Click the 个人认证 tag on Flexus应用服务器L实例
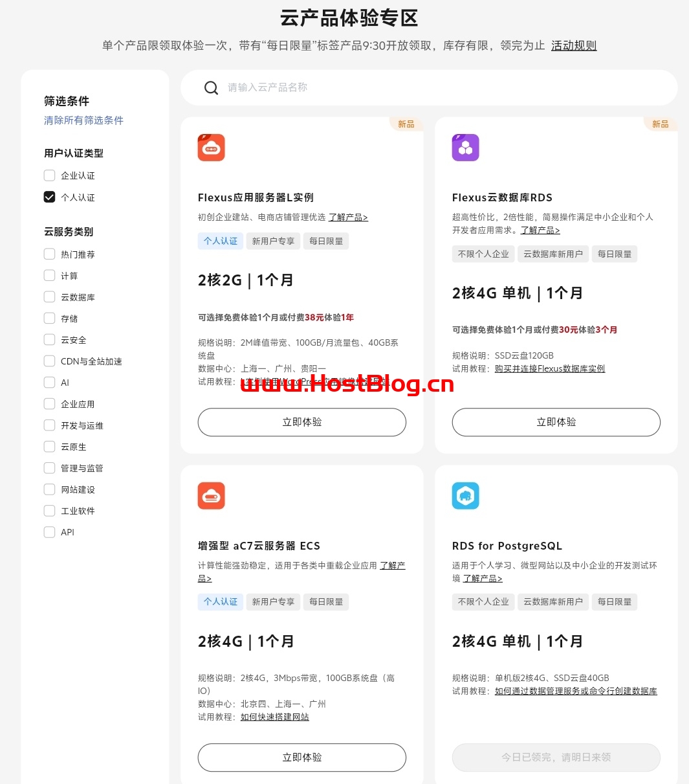 pyautogui.click(x=221, y=241)
